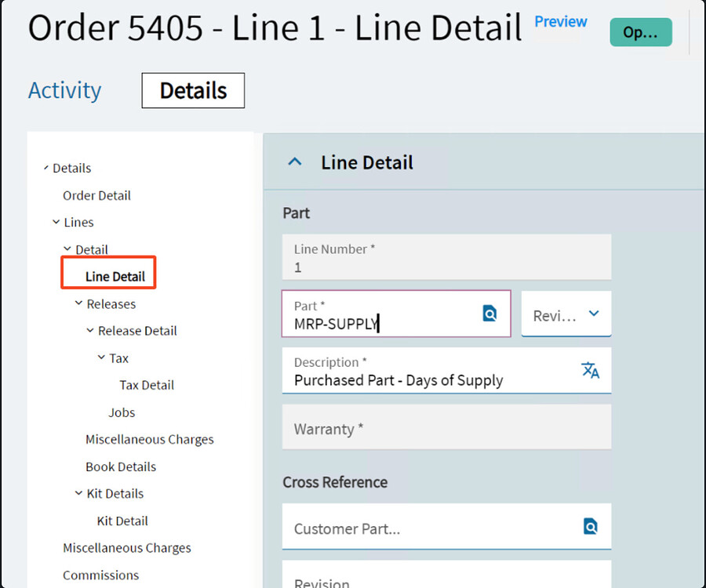Open the Preview link
706x588 pixels.
coord(559,22)
